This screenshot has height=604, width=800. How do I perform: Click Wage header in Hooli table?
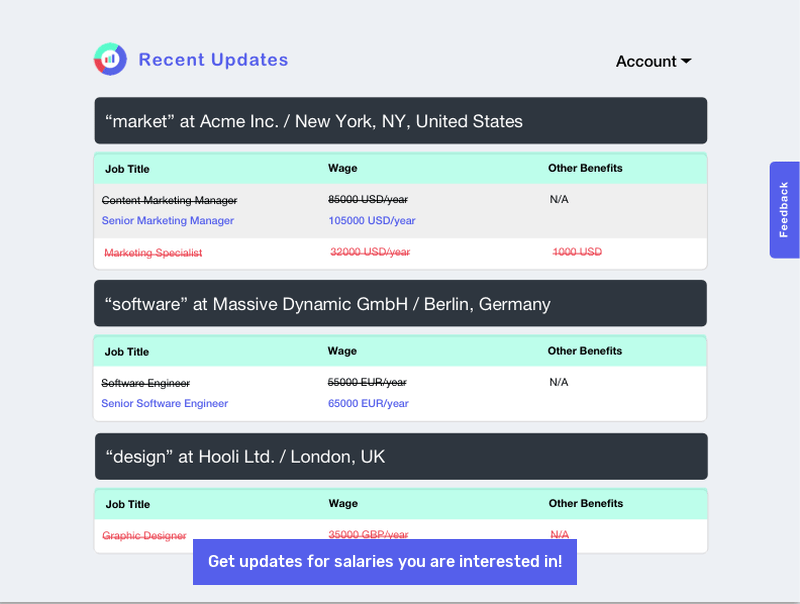coord(343,504)
